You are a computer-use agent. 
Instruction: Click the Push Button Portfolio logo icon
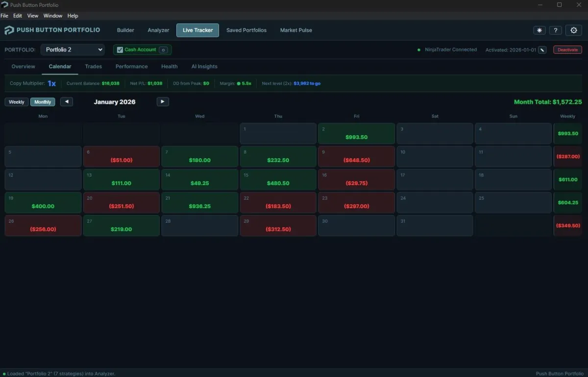(x=9, y=30)
